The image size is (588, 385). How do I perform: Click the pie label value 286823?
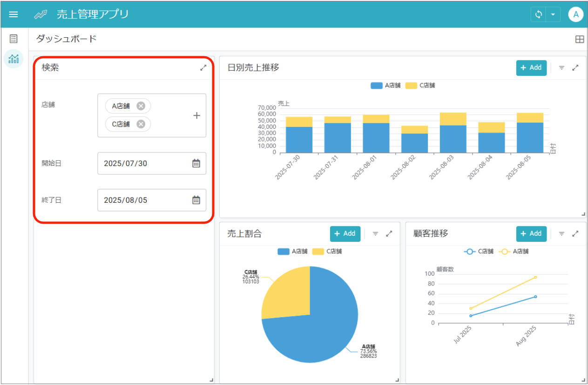point(368,356)
